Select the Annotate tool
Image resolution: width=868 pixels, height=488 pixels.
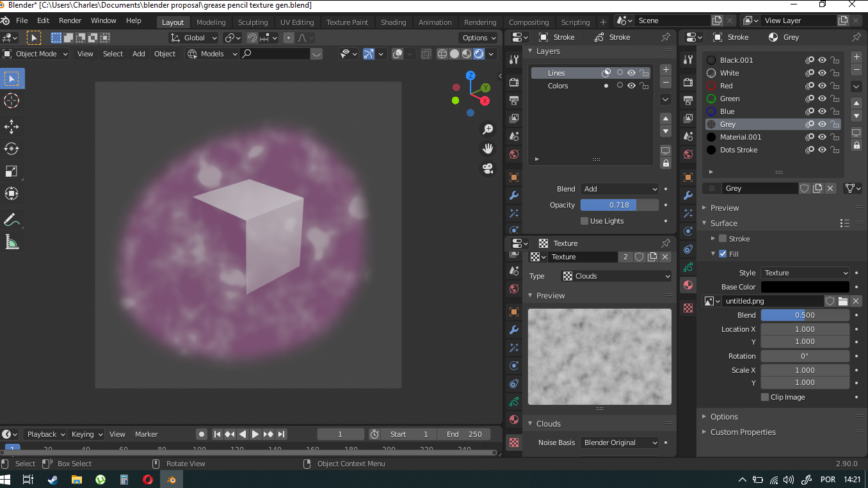[x=12, y=220]
